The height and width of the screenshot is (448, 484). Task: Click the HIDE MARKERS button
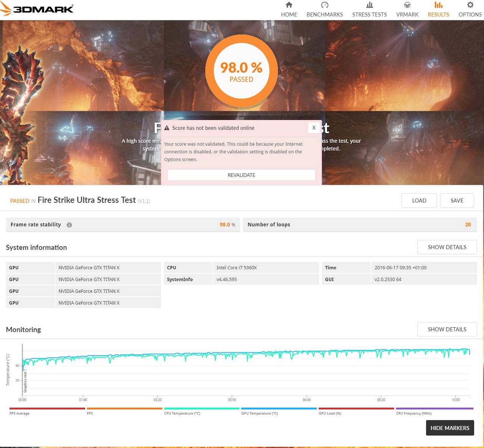(x=450, y=428)
